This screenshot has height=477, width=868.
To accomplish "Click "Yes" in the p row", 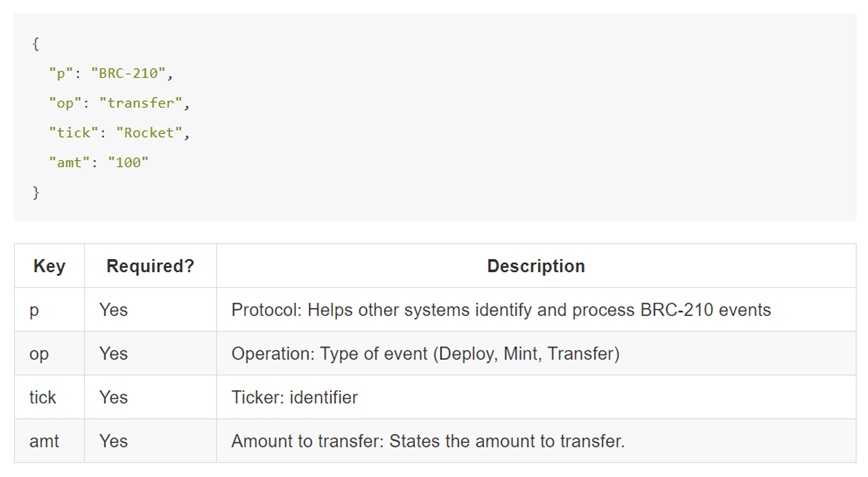I will pyautogui.click(x=113, y=310).
